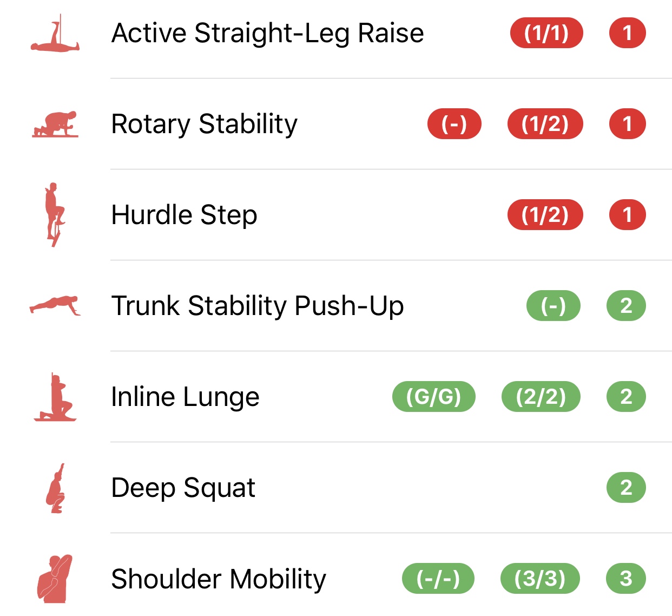The height and width of the screenshot is (616, 672).
Task: Click the Hurdle Step (1/2) score badge
Action: [x=545, y=215]
